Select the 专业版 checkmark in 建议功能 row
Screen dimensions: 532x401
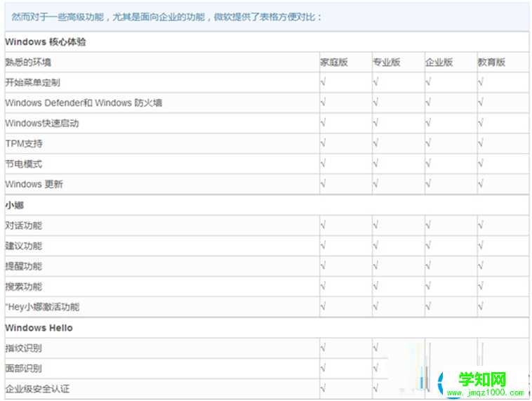click(375, 246)
